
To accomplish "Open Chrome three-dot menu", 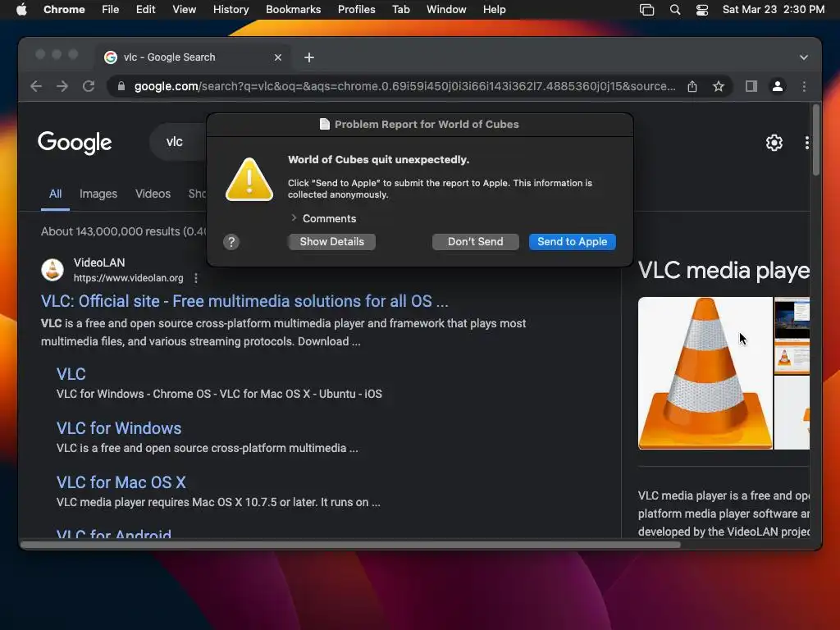I will [x=804, y=86].
